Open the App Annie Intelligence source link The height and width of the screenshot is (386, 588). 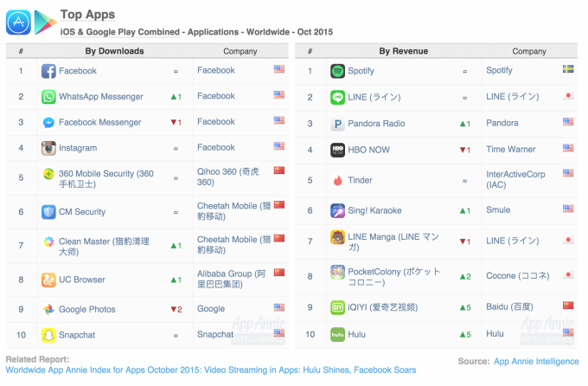pyautogui.click(x=536, y=362)
